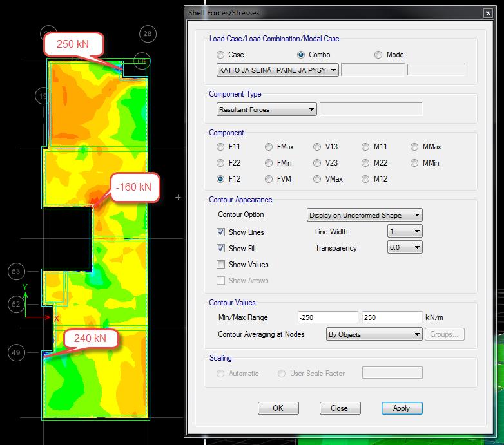Enable the Show Values checkbox

click(x=221, y=265)
